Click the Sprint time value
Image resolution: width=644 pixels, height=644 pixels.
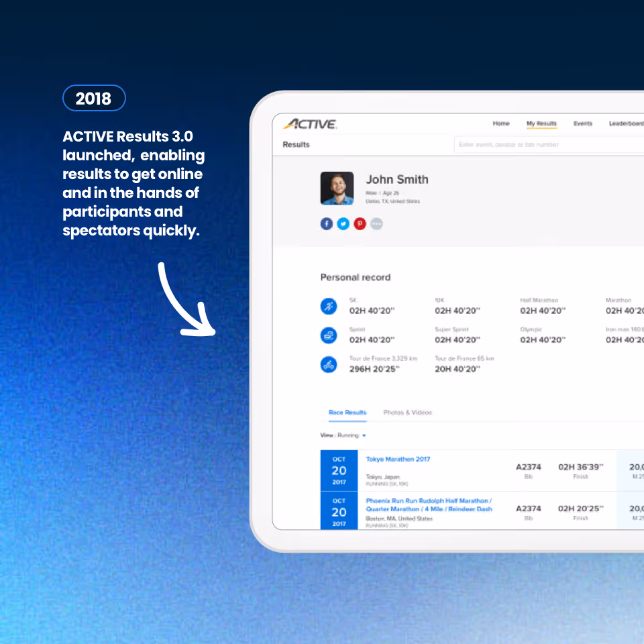click(372, 340)
